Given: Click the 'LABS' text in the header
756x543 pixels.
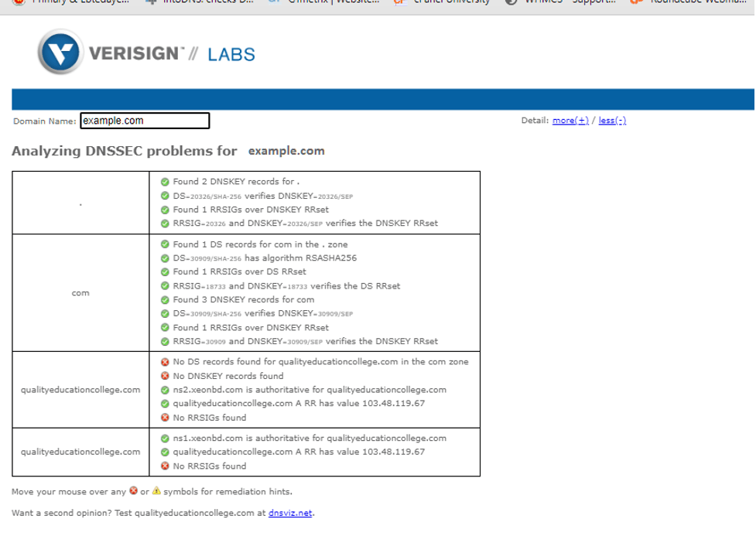Looking at the screenshot, I should click(x=231, y=54).
